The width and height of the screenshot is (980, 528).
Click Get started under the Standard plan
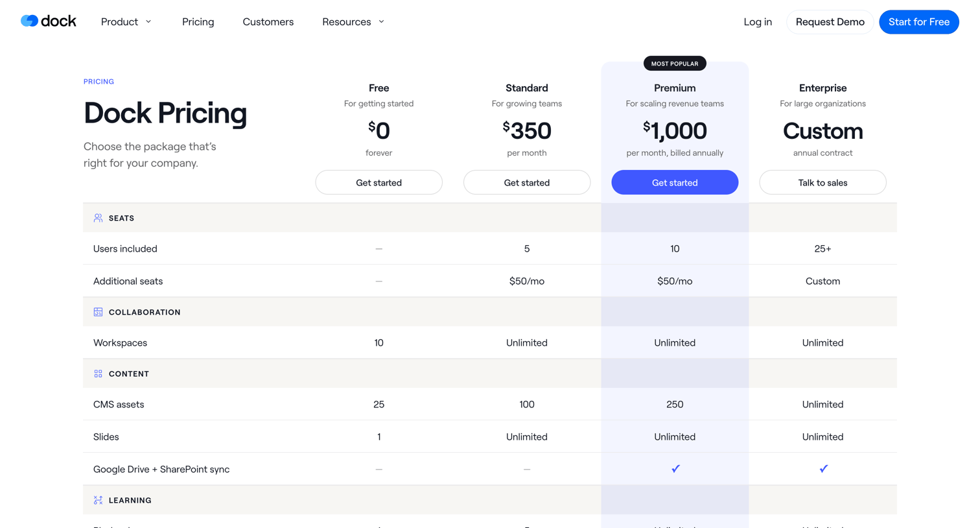(527, 182)
